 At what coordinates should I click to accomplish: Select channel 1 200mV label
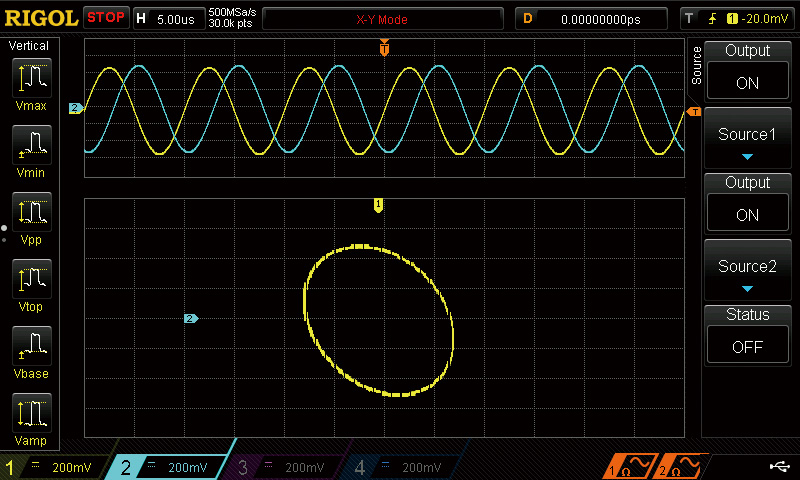point(71,467)
